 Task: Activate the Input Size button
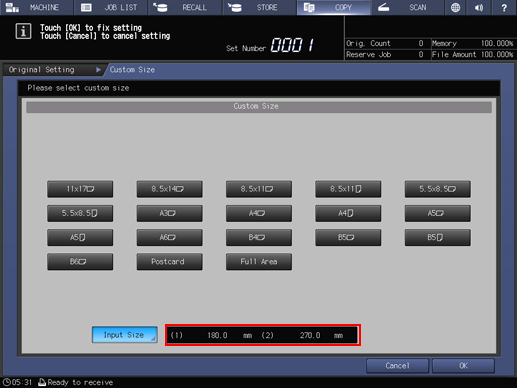[125, 335]
